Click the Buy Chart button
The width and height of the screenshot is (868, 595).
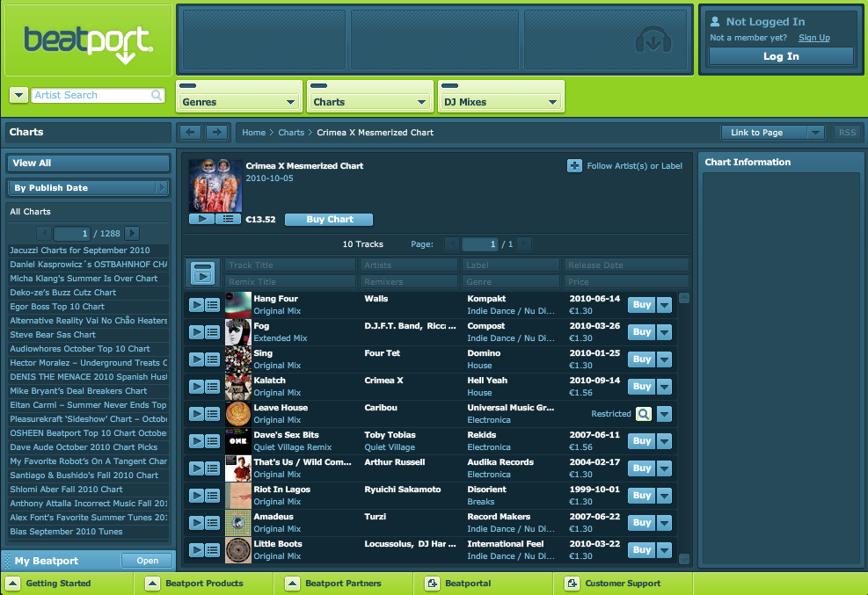(329, 219)
